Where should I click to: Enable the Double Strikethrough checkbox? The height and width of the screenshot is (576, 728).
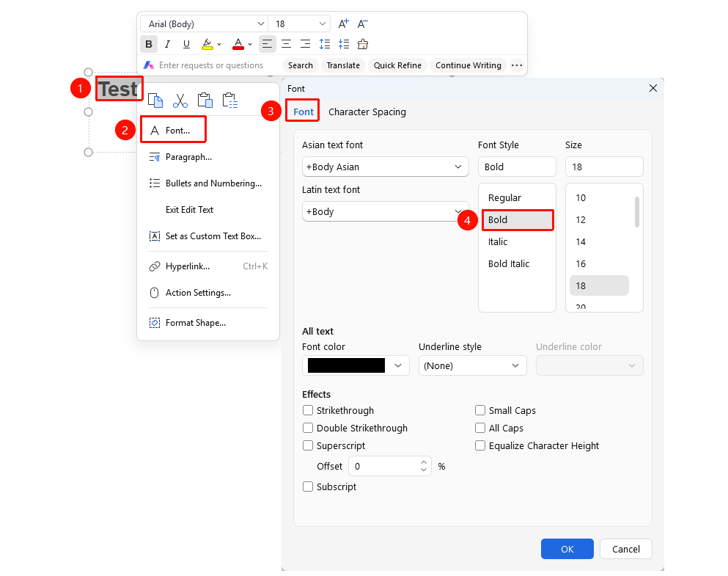click(x=308, y=428)
